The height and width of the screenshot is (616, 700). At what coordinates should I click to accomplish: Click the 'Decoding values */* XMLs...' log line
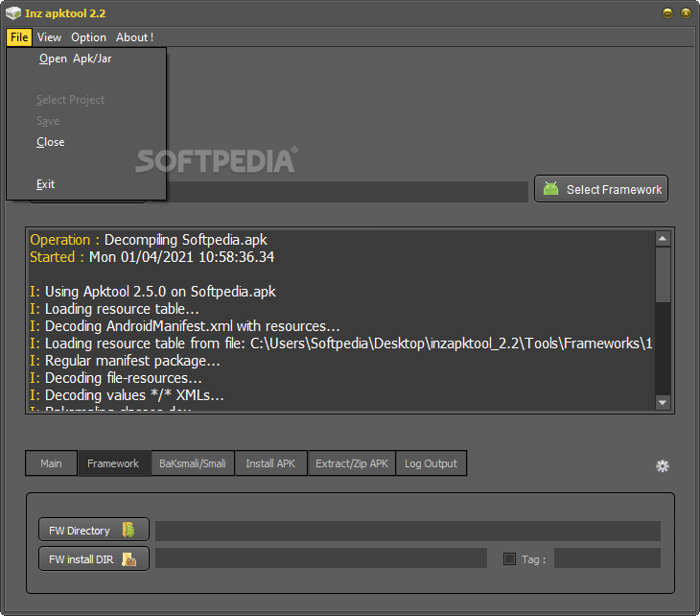pos(127,395)
